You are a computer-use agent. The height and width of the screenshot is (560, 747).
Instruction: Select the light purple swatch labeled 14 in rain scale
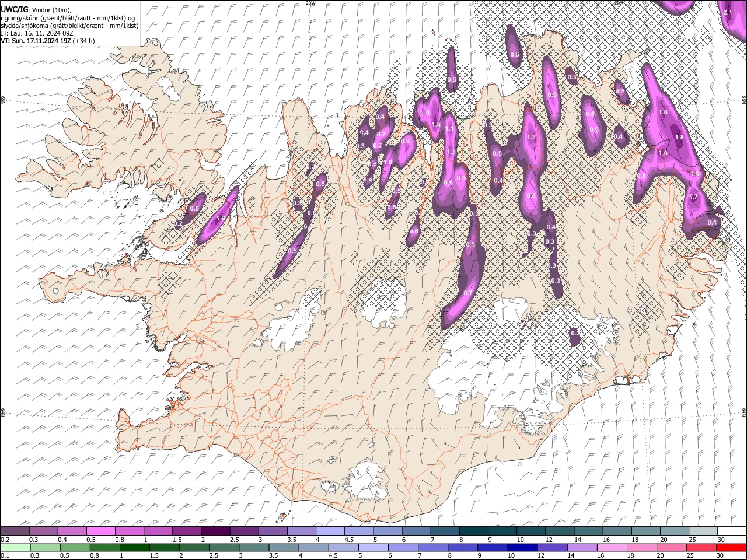(x=582, y=547)
